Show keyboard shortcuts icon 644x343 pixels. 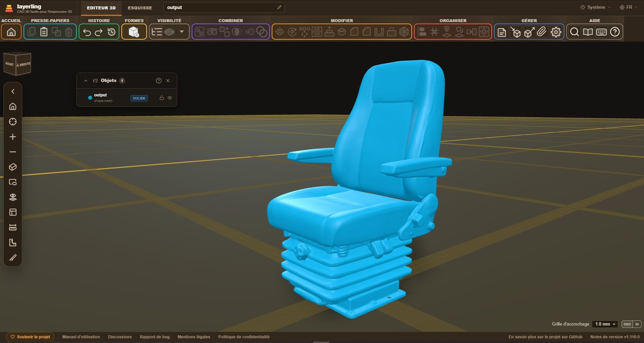[x=601, y=32]
